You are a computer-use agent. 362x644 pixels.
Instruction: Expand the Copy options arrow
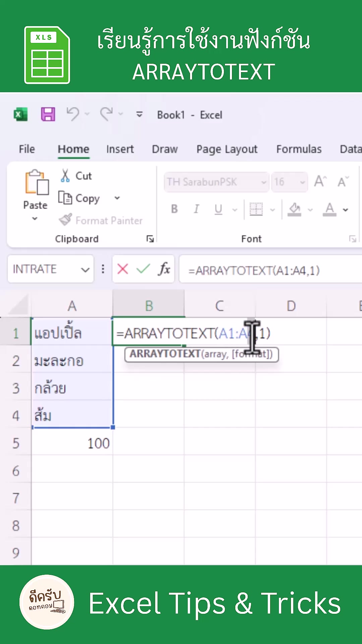(117, 198)
